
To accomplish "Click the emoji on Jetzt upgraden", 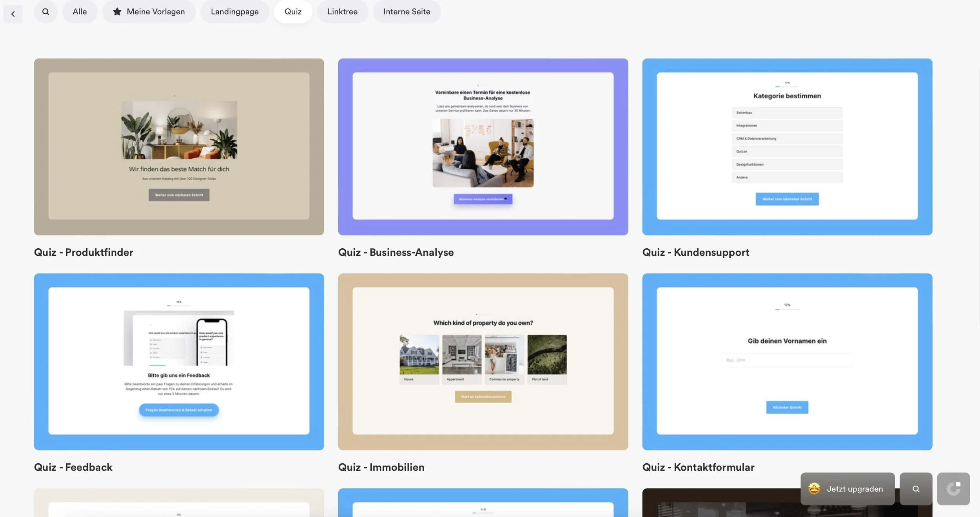I will 814,489.
